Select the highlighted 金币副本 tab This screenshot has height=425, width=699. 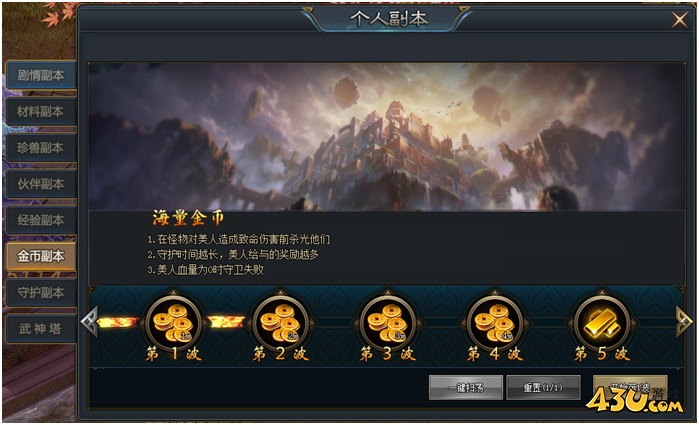41,256
